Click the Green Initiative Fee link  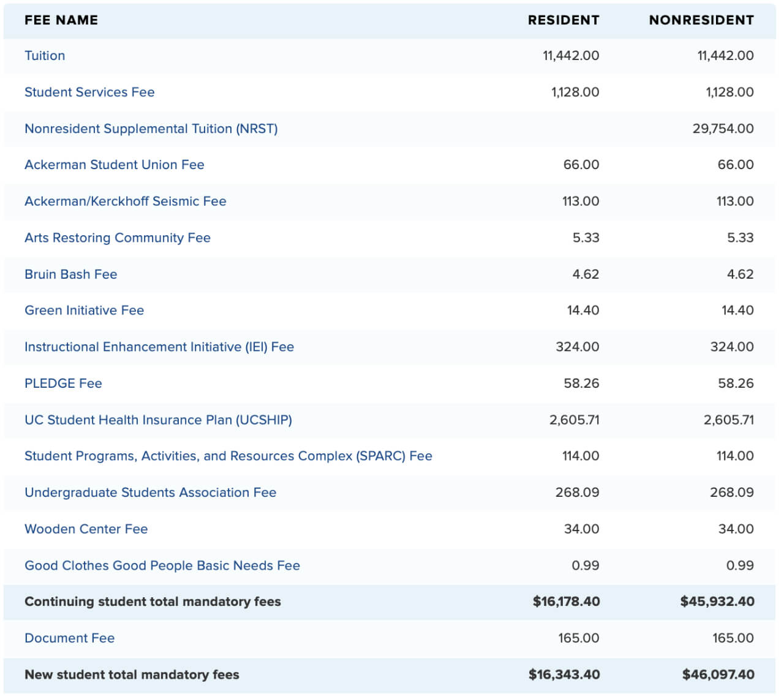coord(85,311)
